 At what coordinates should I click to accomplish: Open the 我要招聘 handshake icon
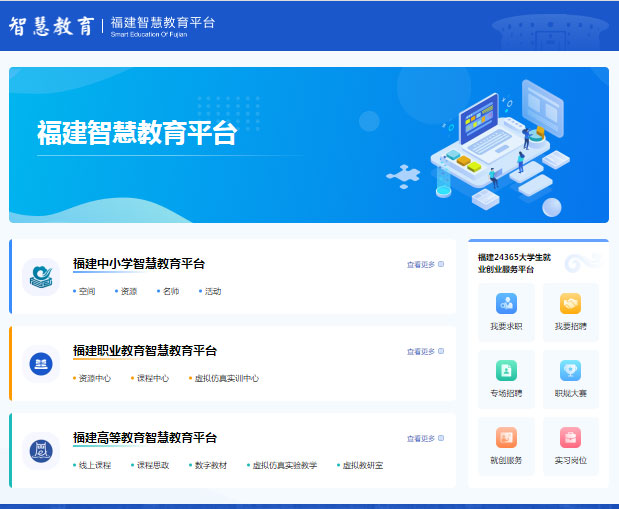(x=570, y=304)
